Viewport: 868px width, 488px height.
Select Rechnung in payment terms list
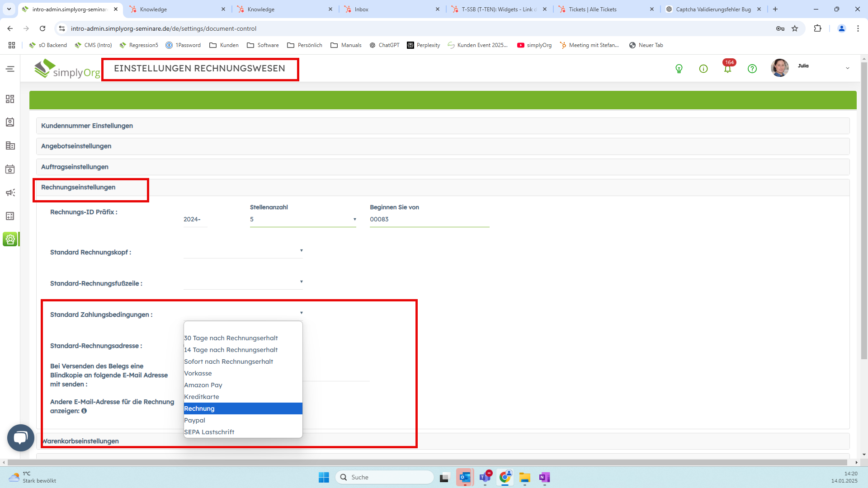click(x=243, y=408)
